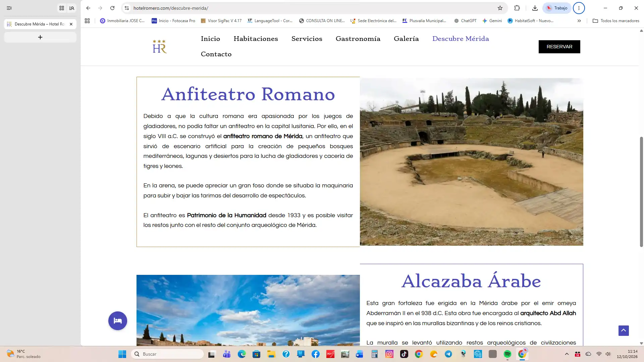Open Todos los marcadores folder
Image resolution: width=644 pixels, height=362 pixels.
(616, 21)
